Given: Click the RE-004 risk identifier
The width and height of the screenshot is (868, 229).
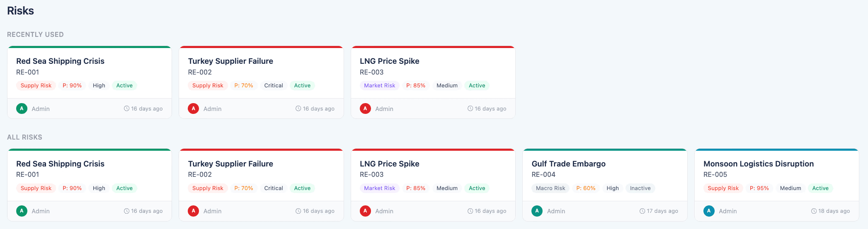Looking at the screenshot, I should tap(543, 175).
